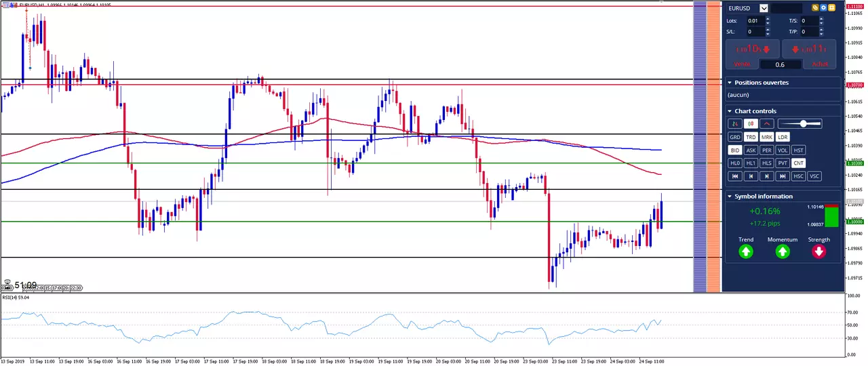Click the Lots spinner arrows
Image resolution: width=868 pixels, height=366 pixels.
pos(768,21)
